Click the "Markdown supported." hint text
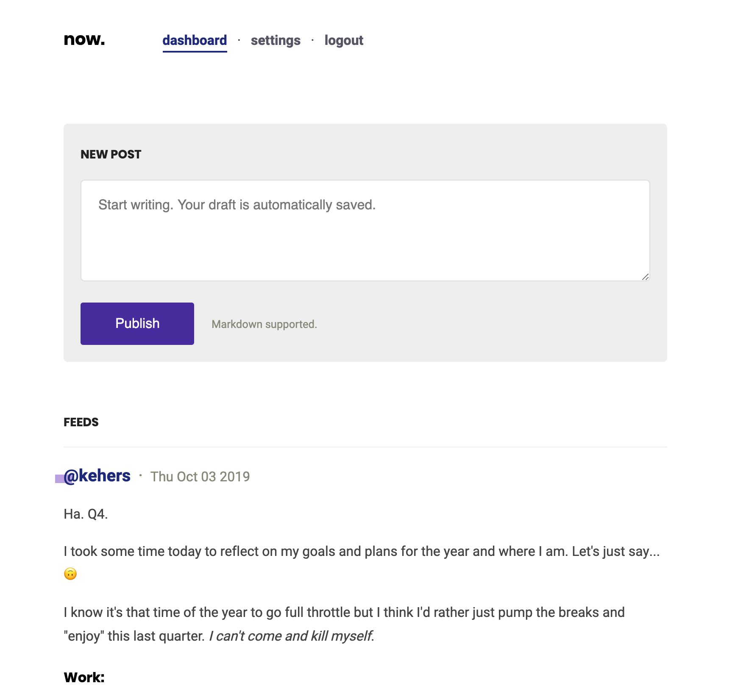The height and width of the screenshot is (700, 735). 264,325
